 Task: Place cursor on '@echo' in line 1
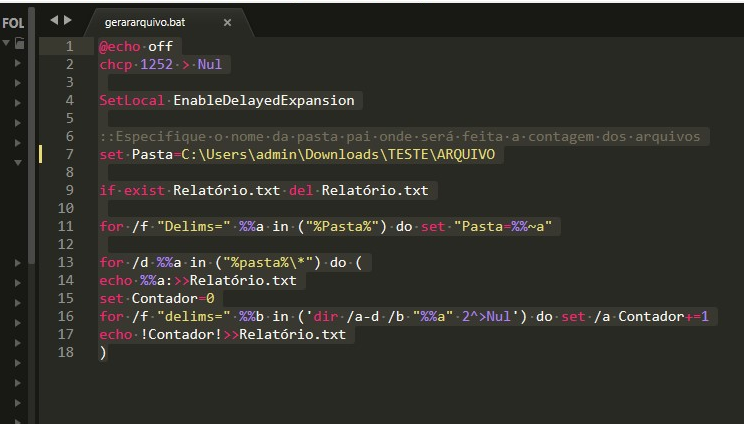(x=120, y=46)
